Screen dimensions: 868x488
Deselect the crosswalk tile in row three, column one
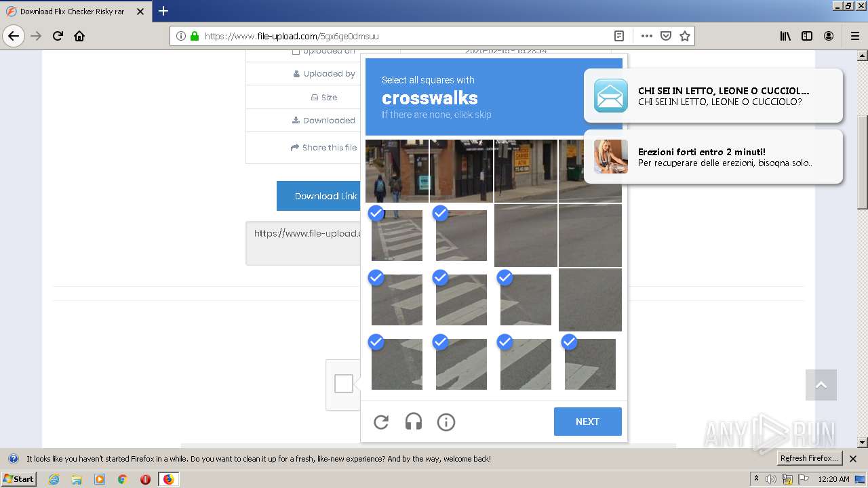tap(397, 300)
